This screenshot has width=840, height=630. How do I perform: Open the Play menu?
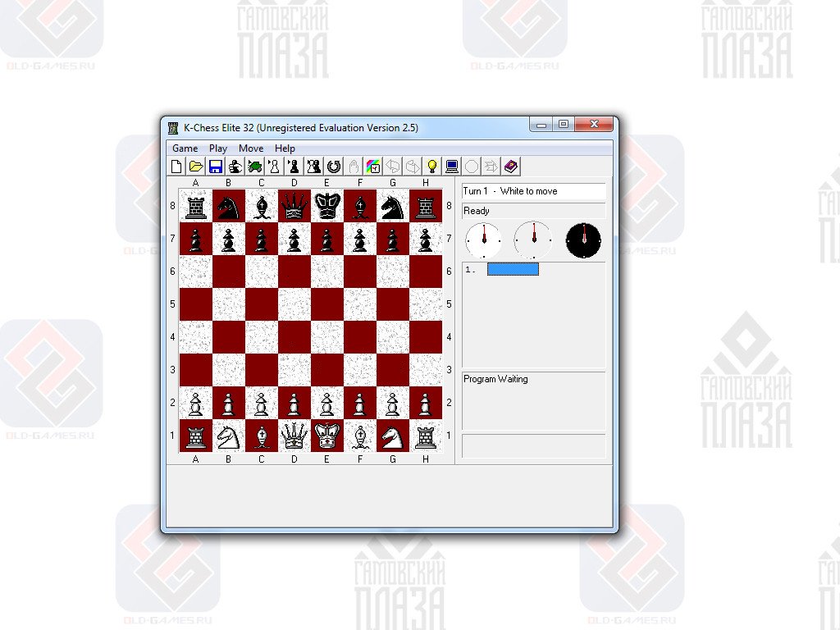coord(218,148)
